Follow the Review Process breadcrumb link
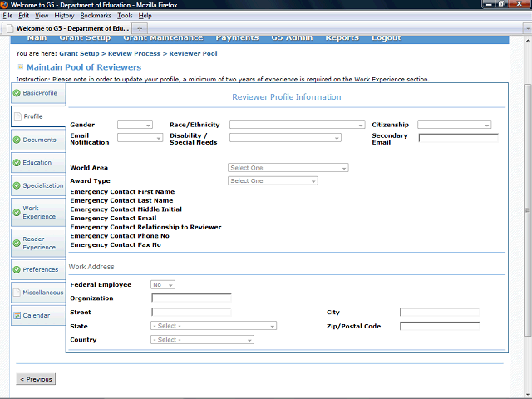 [135, 53]
